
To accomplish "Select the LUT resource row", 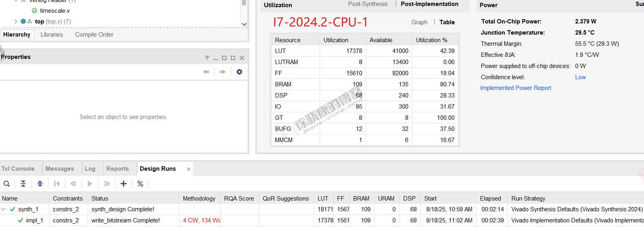I will (x=365, y=51).
